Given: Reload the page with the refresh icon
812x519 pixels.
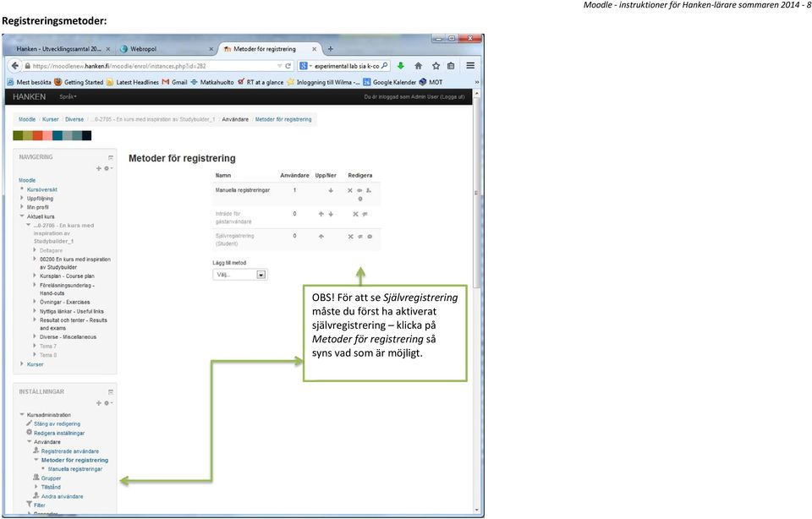Looking at the screenshot, I should click(x=288, y=66).
